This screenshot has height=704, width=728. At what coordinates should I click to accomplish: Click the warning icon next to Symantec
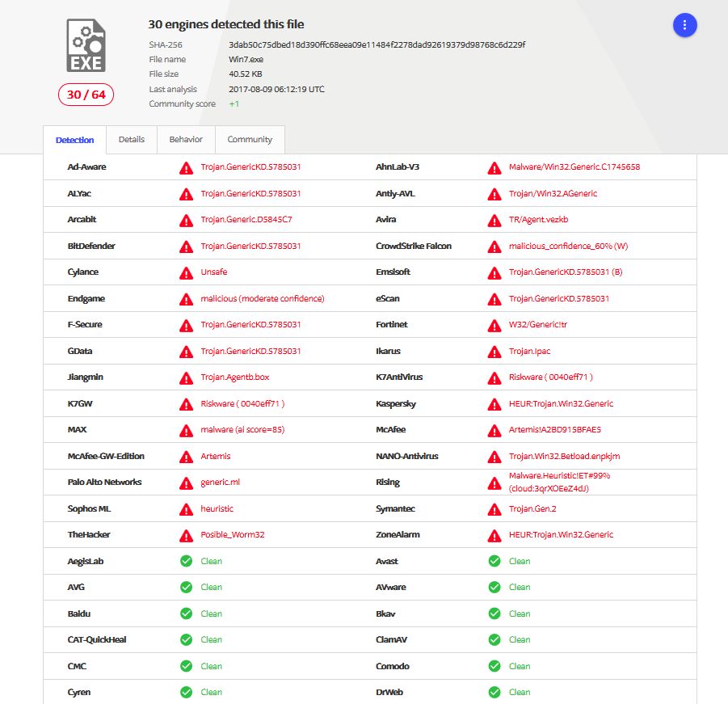494,509
